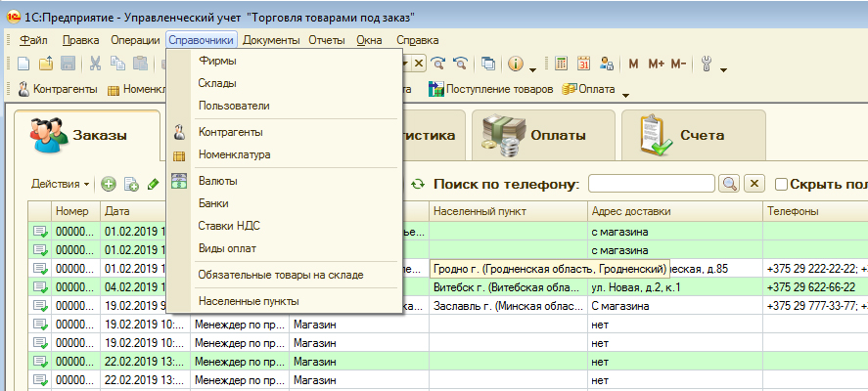Expand the 'Действия' dropdown
Screen dimensions: 868x391
(60, 184)
